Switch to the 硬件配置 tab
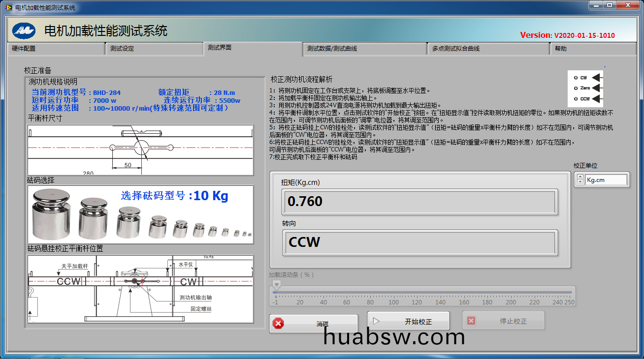The width and height of the screenshot is (644, 359). 54,49
